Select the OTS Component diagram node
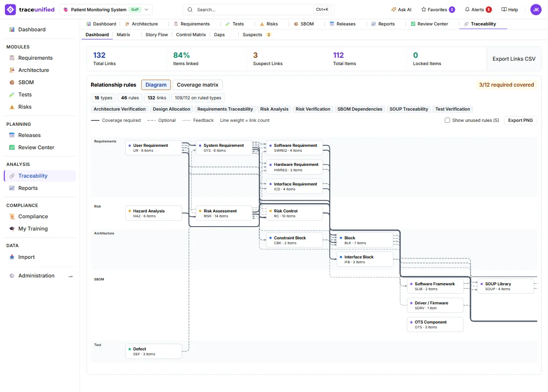This screenshot has width=548, height=392. tap(435, 324)
